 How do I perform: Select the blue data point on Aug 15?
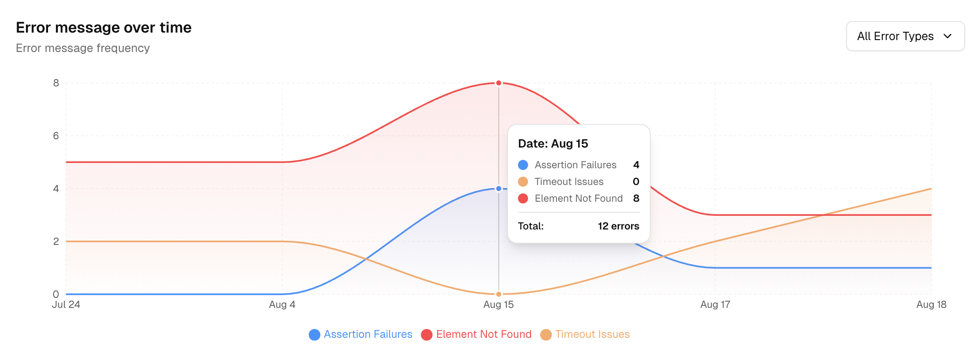point(498,188)
